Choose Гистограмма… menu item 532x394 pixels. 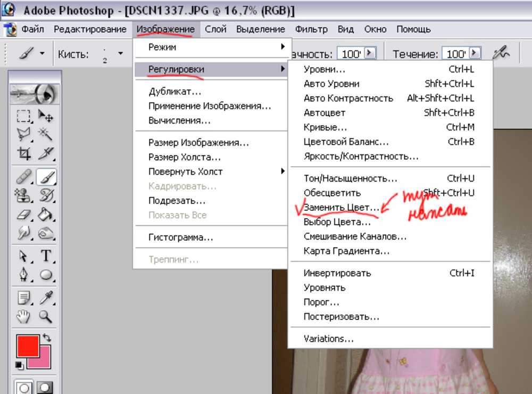pos(210,237)
